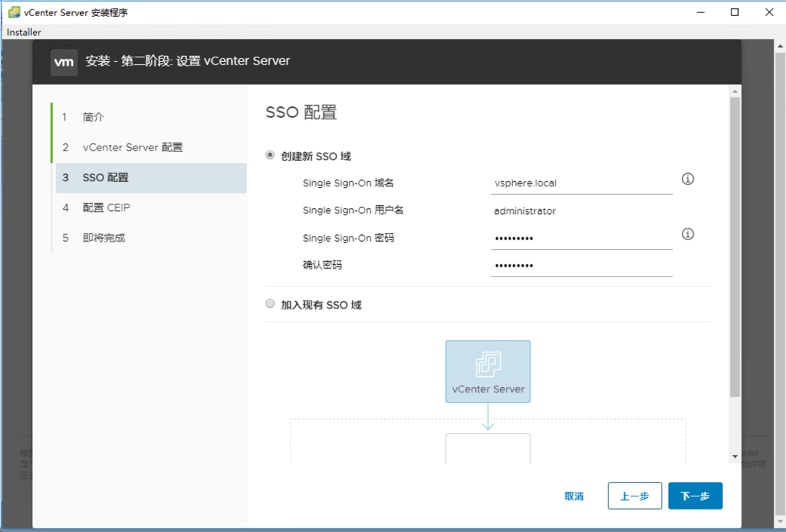The height and width of the screenshot is (532, 786).
Task: Maximize the installer window
Action: point(734,12)
